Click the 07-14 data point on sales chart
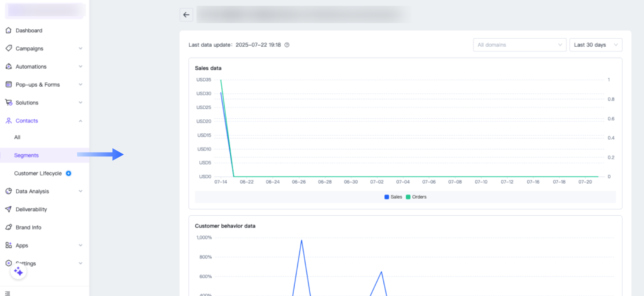 click(x=221, y=93)
